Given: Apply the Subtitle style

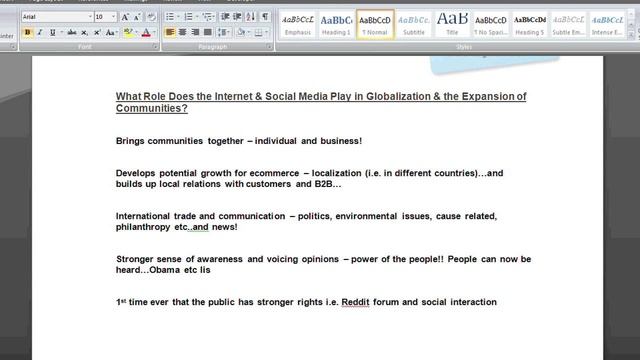Looking at the screenshot, I should (x=413, y=24).
